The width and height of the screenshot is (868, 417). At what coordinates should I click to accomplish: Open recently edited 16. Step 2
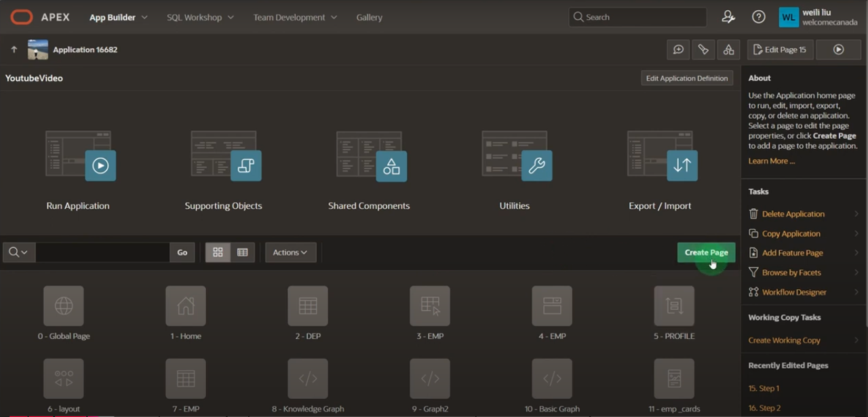pos(764,408)
